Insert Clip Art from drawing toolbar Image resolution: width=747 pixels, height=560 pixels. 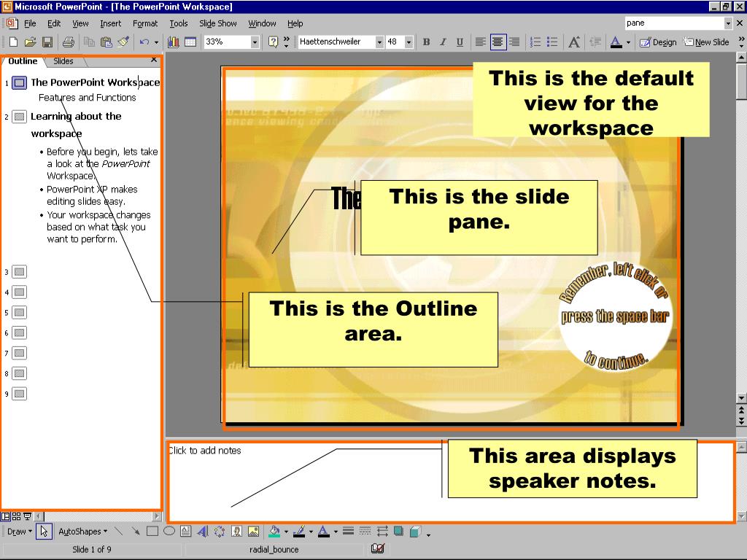coord(236,532)
